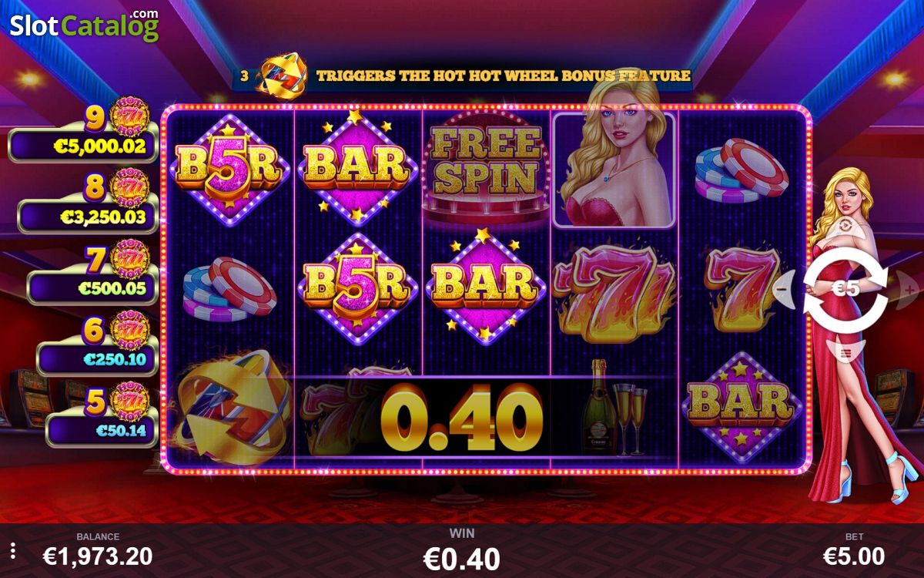The image size is (924, 578).
Task: Click the blonde woman symbol on reel four
Action: point(614,170)
